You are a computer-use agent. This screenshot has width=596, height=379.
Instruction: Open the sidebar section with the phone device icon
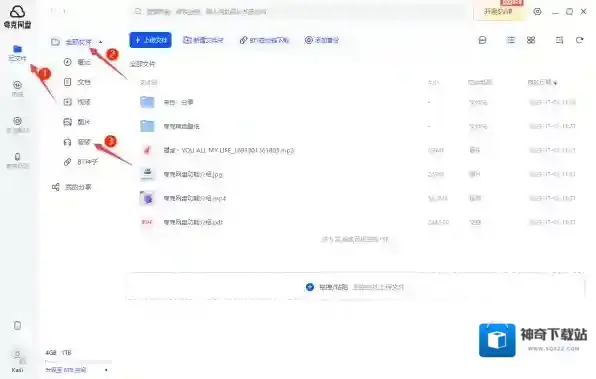click(17, 160)
